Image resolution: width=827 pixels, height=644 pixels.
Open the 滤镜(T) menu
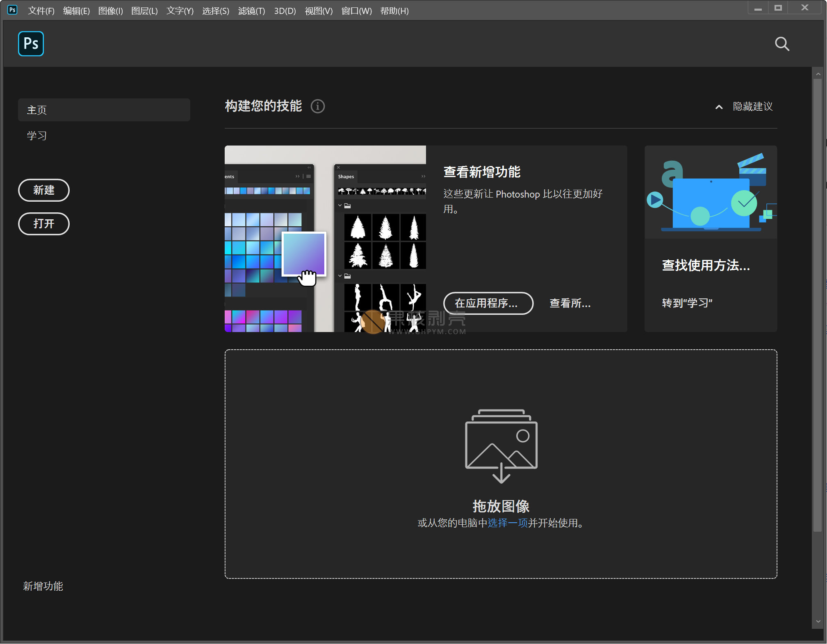coord(251,11)
